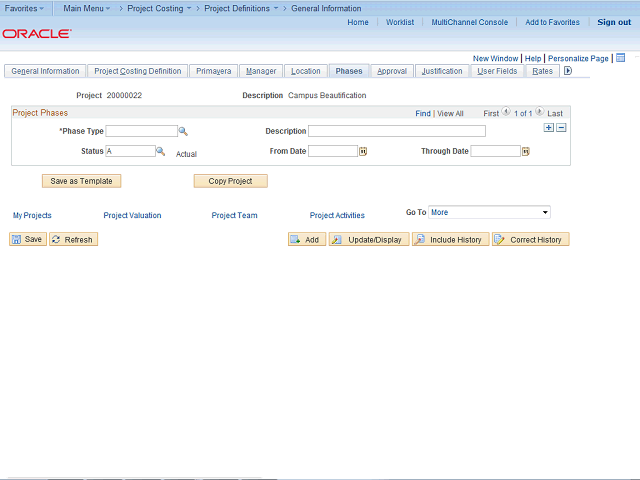Open the My Projects link
Screen dimensions: 640x480
tap(32, 215)
